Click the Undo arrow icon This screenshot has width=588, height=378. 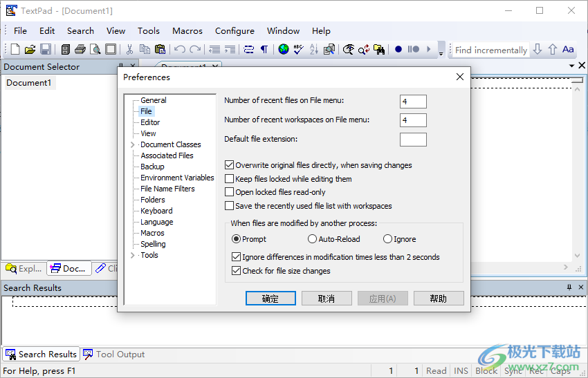(x=180, y=49)
